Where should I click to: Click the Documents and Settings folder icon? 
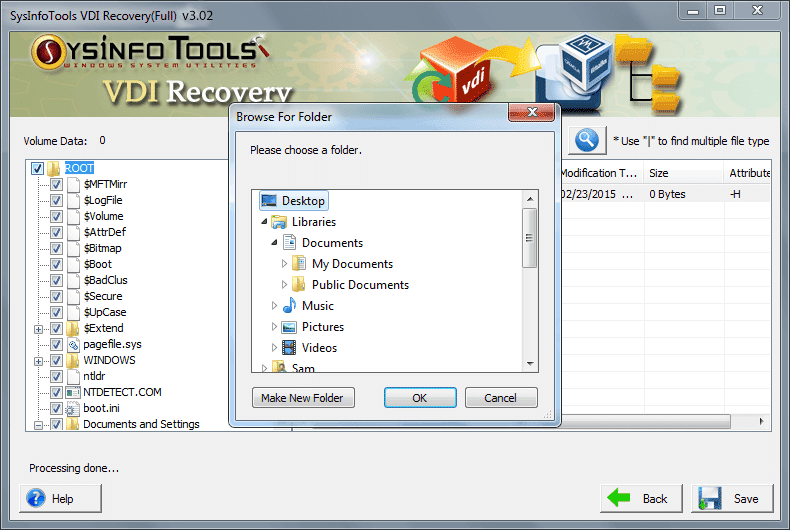(73, 424)
